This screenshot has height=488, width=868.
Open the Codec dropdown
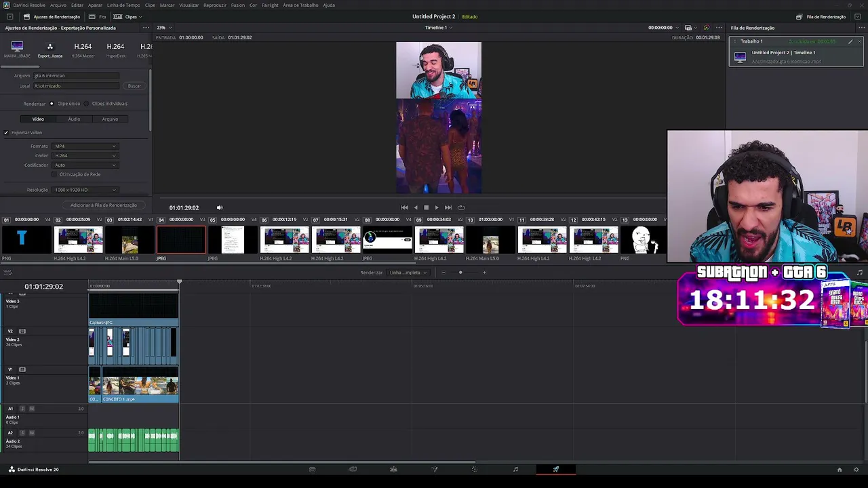point(85,156)
